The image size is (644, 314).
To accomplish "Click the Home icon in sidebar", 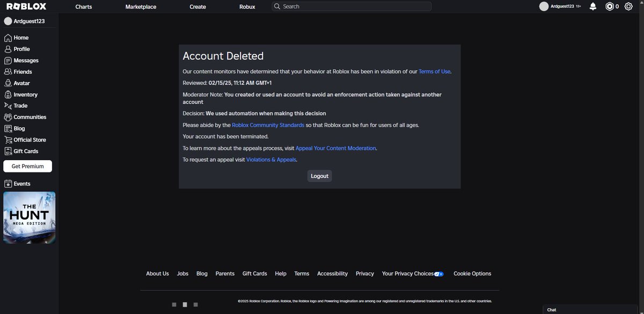I will (8, 38).
